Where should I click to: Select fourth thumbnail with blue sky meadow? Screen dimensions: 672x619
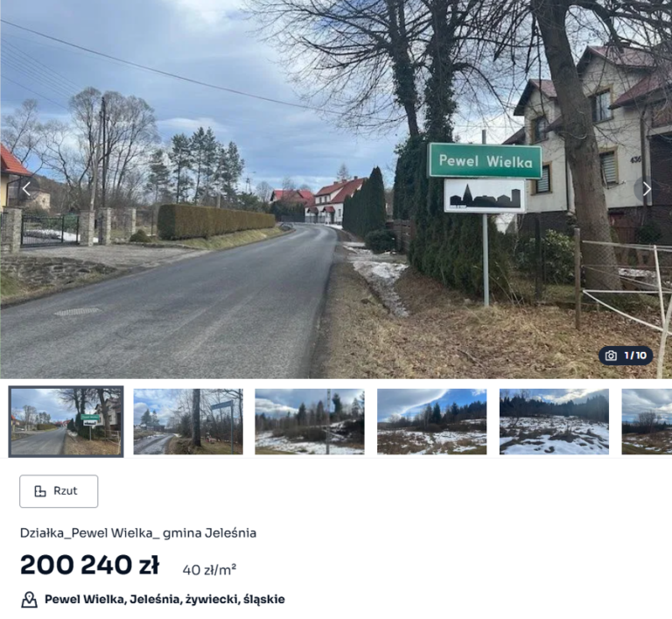(431, 422)
